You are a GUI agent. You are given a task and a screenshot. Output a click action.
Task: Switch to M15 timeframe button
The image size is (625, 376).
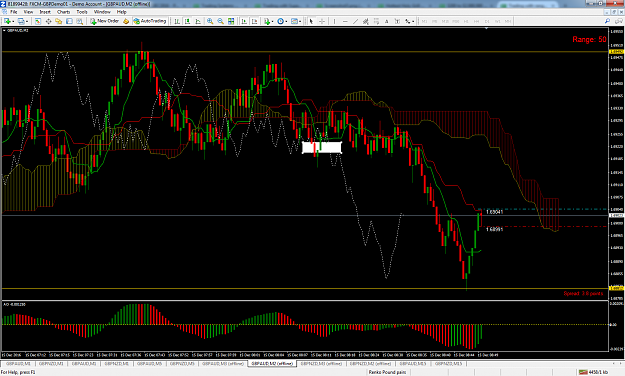pyautogui.click(x=445, y=21)
